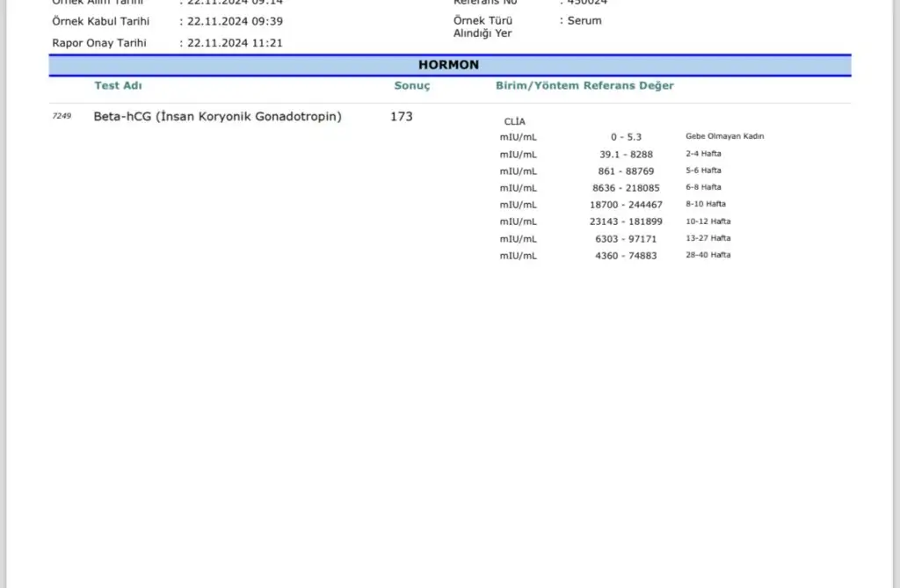The image size is (900, 588).
Task: Select the 39.1 - 8288 reference range
Action: click(x=626, y=154)
